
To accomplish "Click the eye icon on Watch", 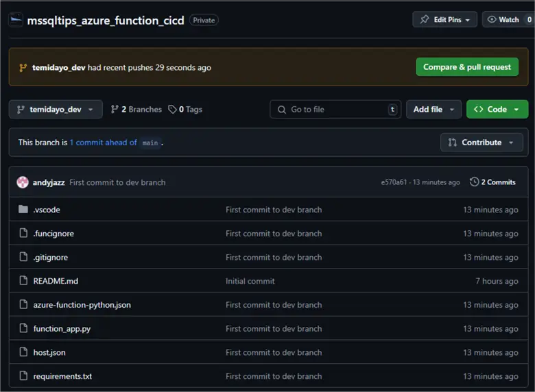I will coord(492,19).
